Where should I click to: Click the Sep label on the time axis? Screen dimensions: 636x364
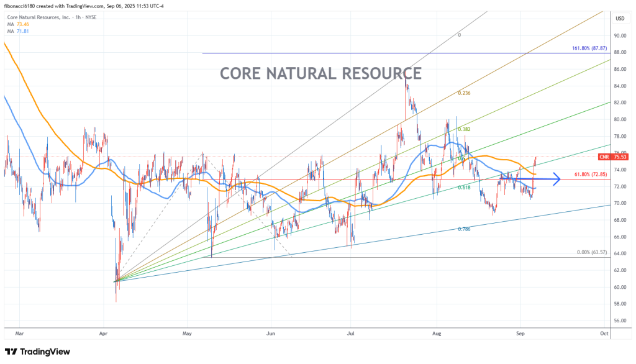tap(520, 333)
